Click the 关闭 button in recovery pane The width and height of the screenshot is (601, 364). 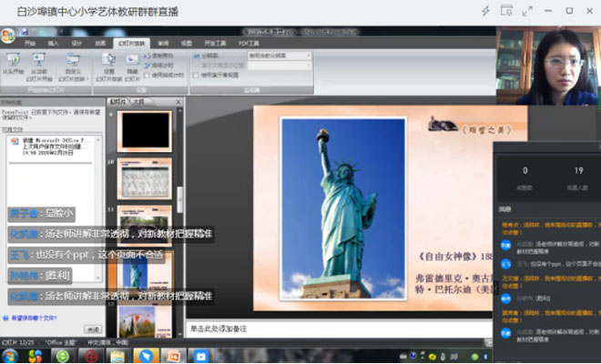(x=93, y=329)
